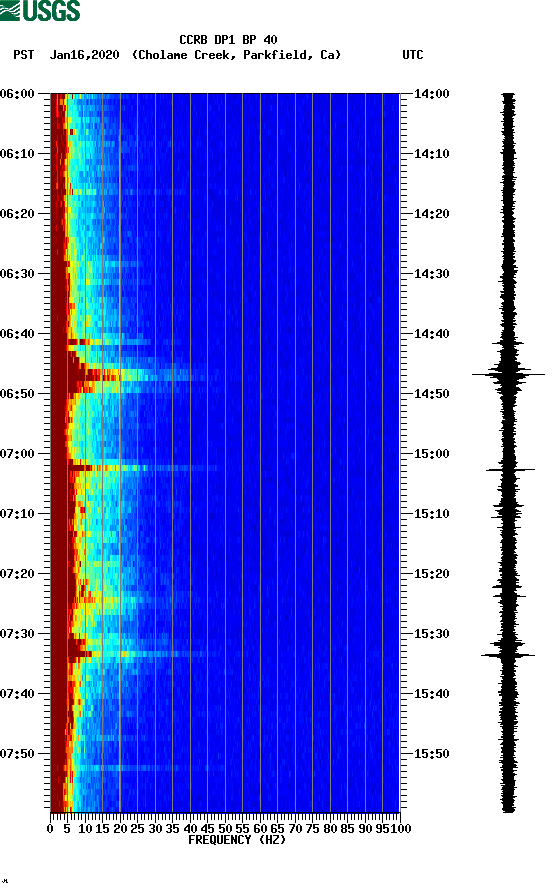
Task: Click '(Cholame Creek, Parkfield, Ca)' location text
Action: [x=237, y=55]
